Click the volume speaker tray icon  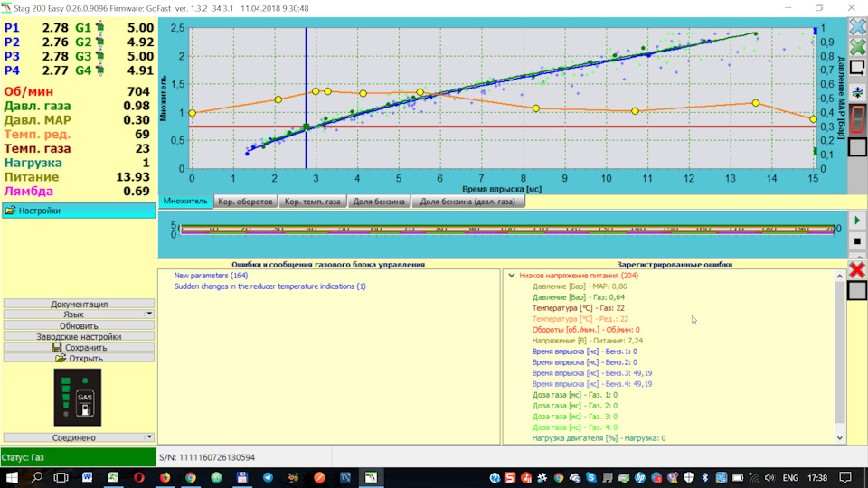tap(769, 477)
